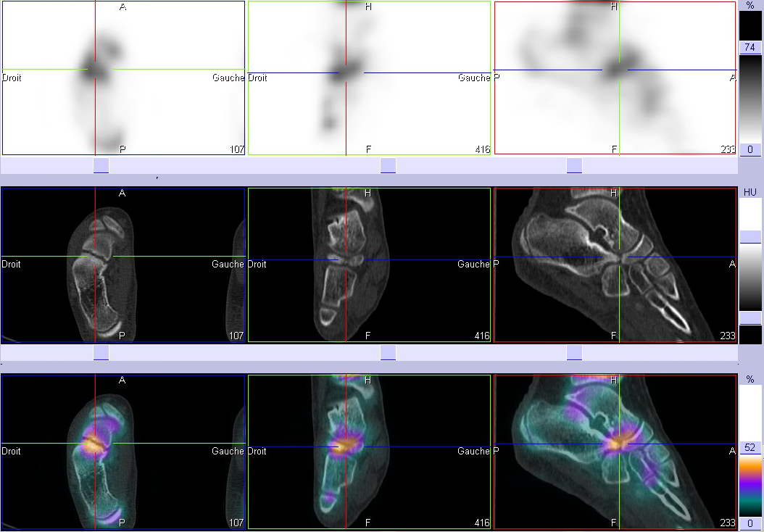This screenshot has width=764, height=532.
Task: Click the 0 lower threshold on SPECT scale
Action: 750,149
